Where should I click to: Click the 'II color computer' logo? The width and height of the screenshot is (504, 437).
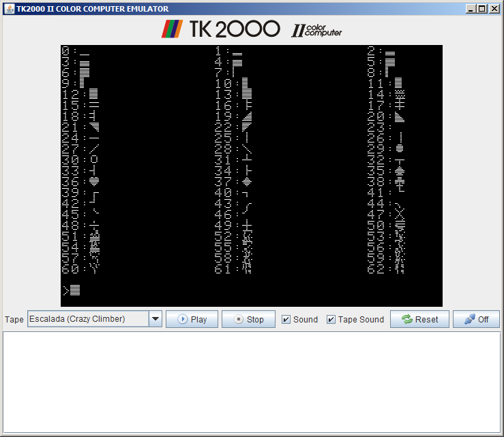click(316, 30)
